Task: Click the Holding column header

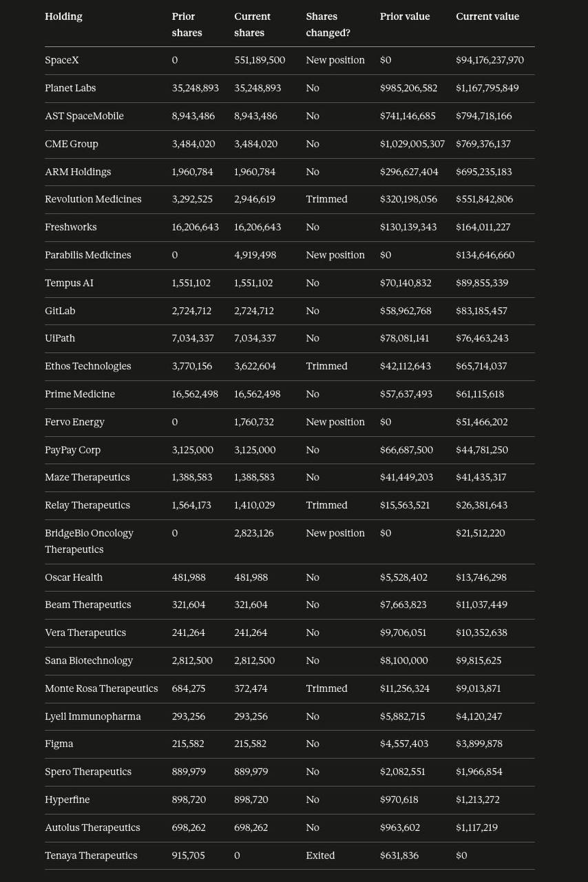Action: [x=63, y=17]
